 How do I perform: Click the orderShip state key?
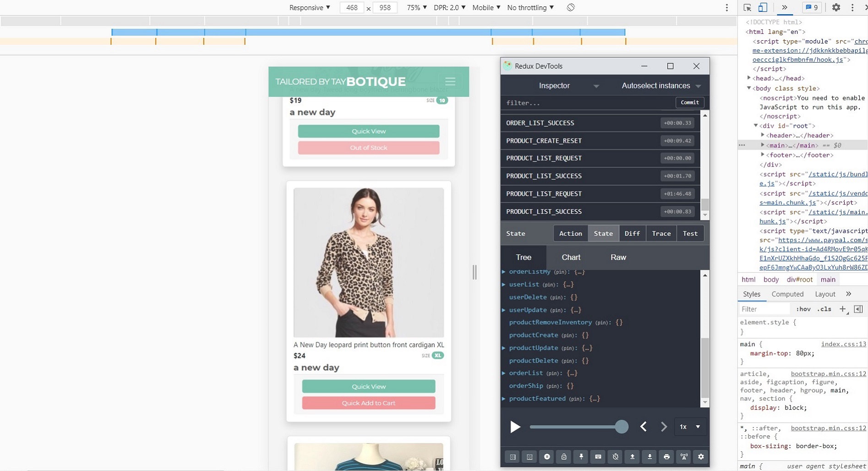tap(526, 386)
